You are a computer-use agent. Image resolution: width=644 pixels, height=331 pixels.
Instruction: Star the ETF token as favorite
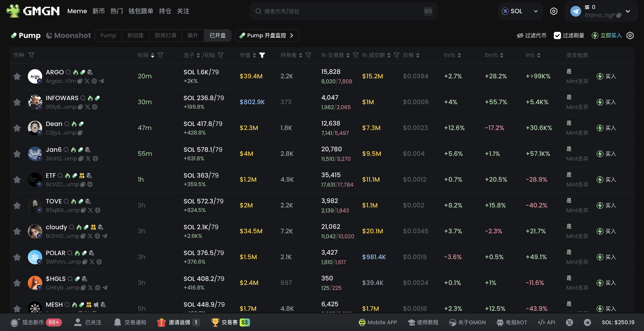pyautogui.click(x=17, y=180)
